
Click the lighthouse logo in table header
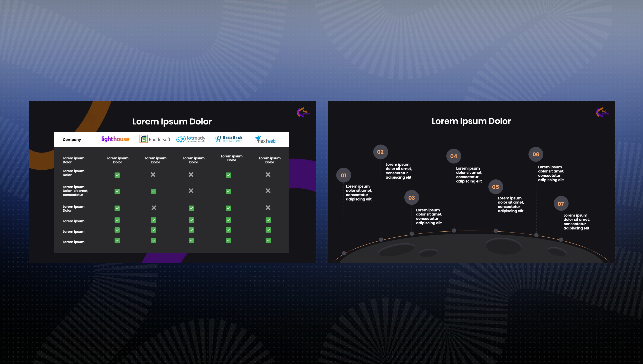pyautogui.click(x=115, y=139)
